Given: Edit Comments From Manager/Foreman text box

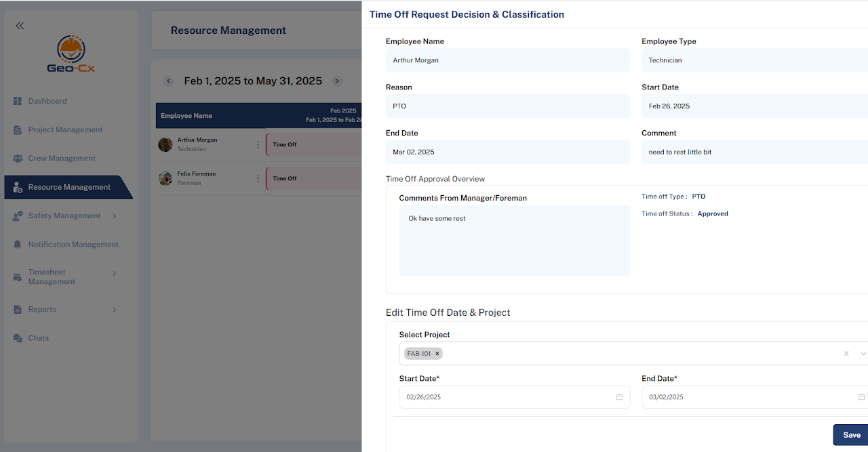Looking at the screenshot, I should click(514, 241).
